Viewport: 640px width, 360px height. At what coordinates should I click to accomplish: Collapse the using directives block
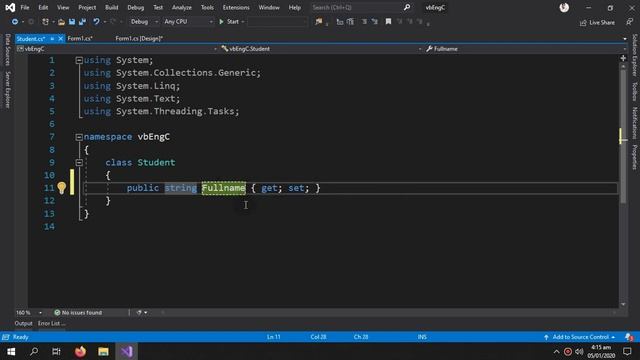pos(79,60)
